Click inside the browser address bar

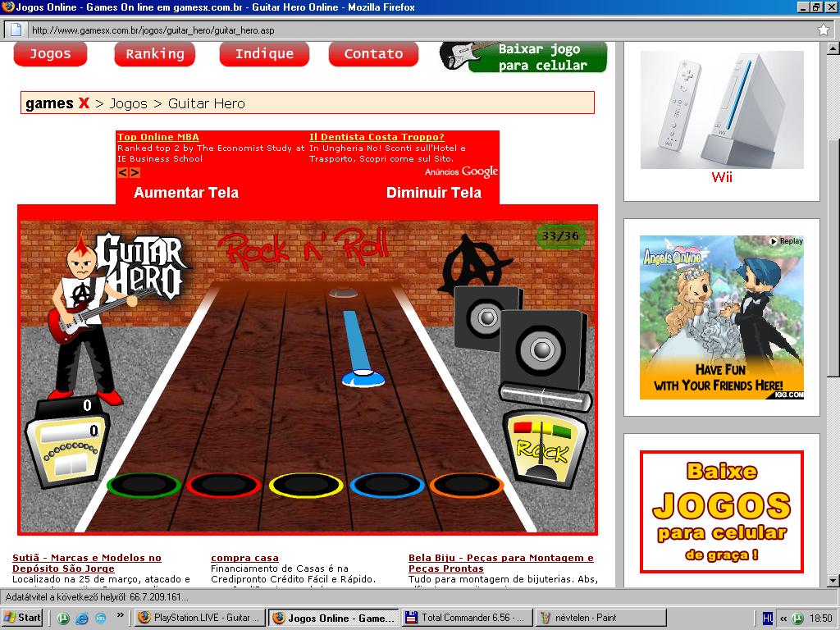click(x=328, y=28)
